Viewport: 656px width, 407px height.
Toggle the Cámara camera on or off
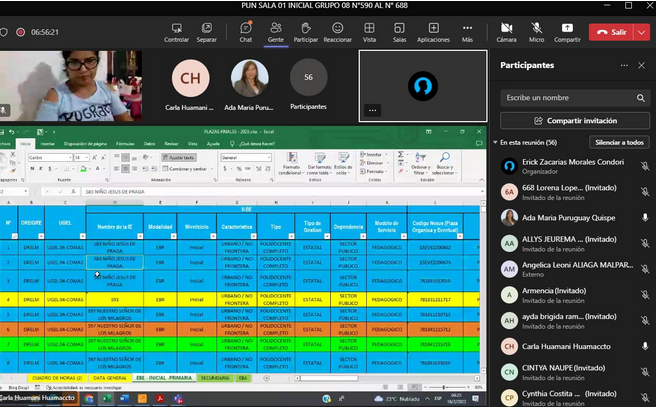[506, 31]
